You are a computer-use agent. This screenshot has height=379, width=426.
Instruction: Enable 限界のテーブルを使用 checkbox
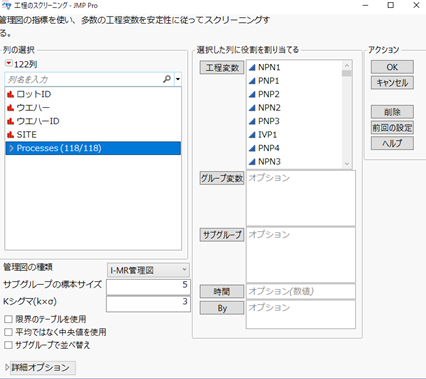click(8, 319)
